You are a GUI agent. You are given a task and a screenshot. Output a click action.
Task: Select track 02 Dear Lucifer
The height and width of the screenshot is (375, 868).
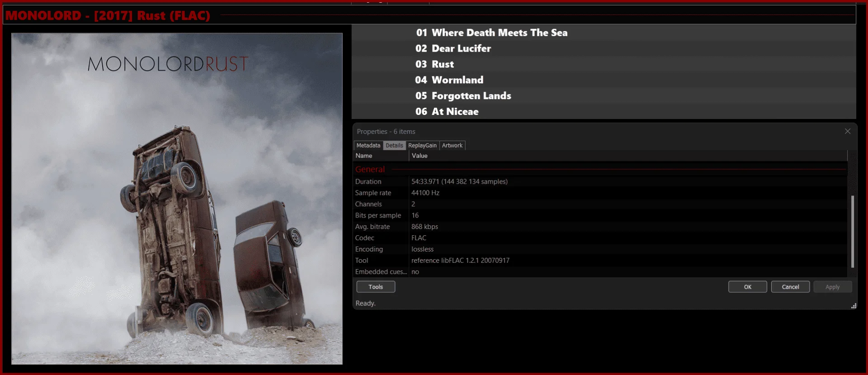(604, 48)
